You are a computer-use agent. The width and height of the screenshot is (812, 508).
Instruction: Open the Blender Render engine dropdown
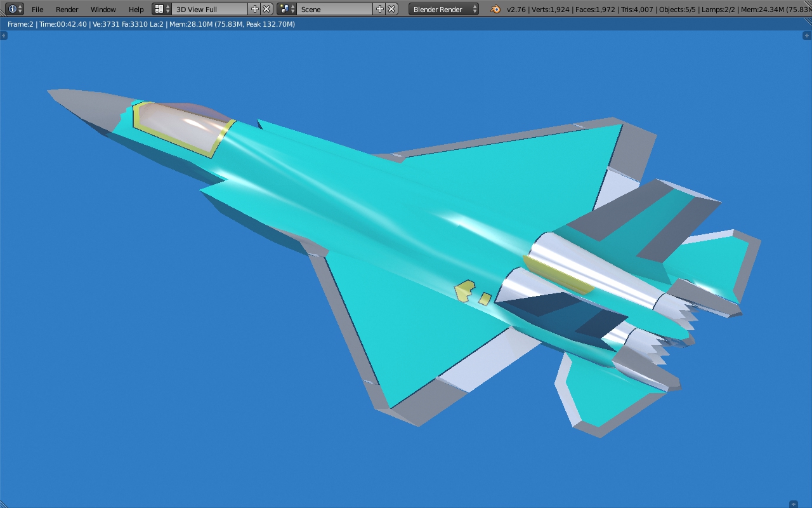coord(443,9)
